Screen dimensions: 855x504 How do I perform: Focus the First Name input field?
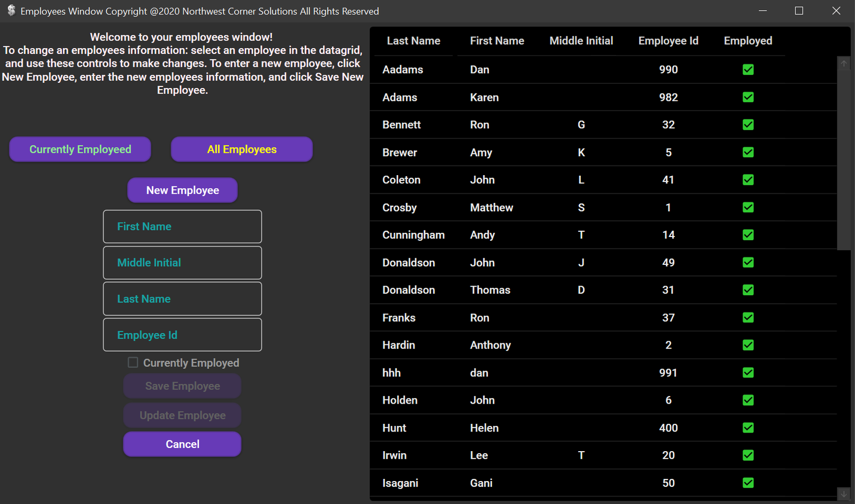point(182,226)
